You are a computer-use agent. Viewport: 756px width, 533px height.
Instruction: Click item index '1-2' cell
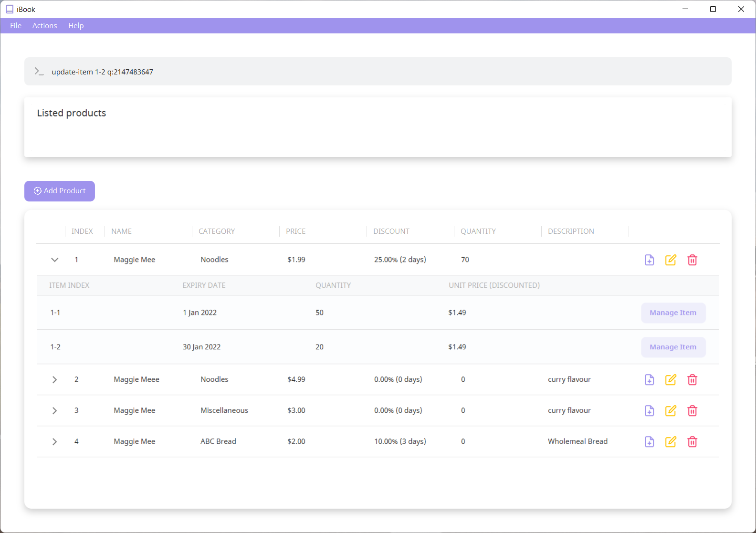point(55,347)
